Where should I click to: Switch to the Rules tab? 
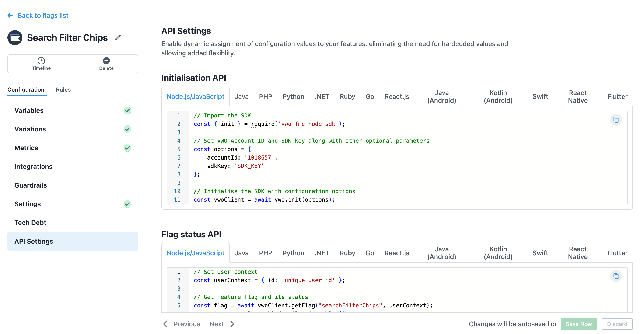tap(63, 89)
